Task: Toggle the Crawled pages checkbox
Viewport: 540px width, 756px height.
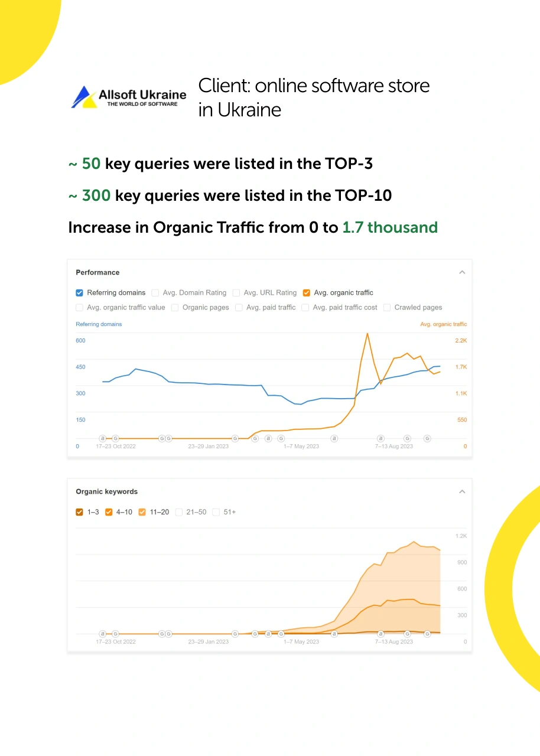Action: click(x=387, y=307)
